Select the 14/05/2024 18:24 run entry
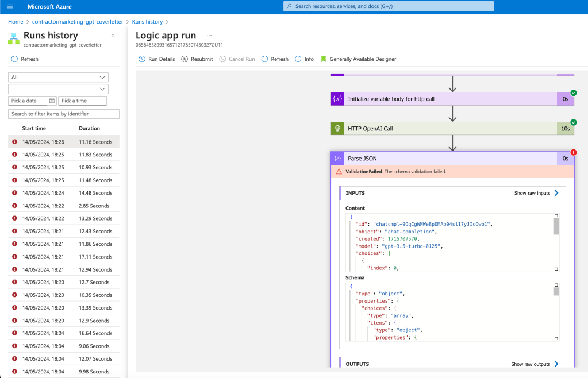Image resolution: width=588 pixels, height=378 pixels. (x=64, y=193)
